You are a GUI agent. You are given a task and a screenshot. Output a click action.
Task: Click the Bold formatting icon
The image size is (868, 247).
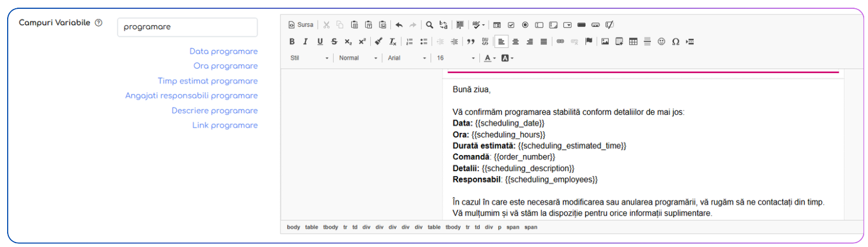click(x=292, y=41)
